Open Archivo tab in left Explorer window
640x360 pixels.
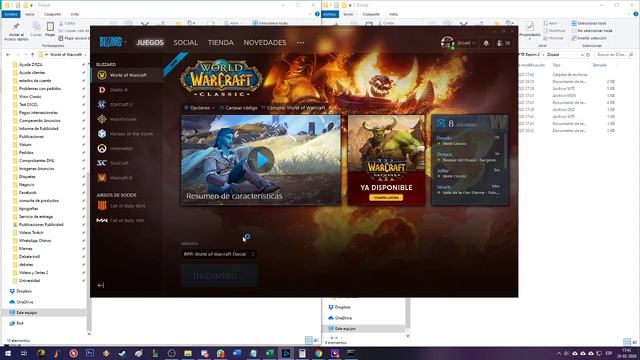(11, 14)
